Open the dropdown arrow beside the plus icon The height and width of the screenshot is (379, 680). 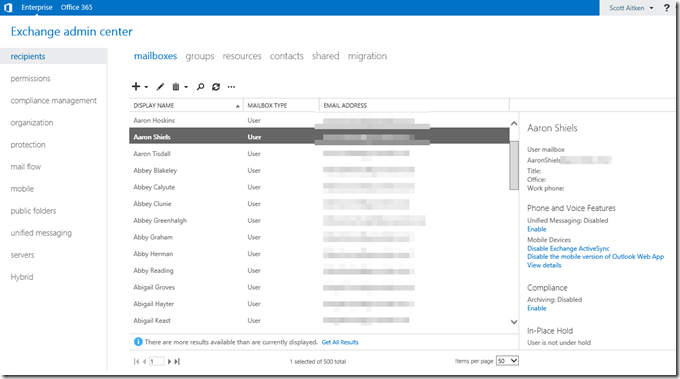[146, 87]
